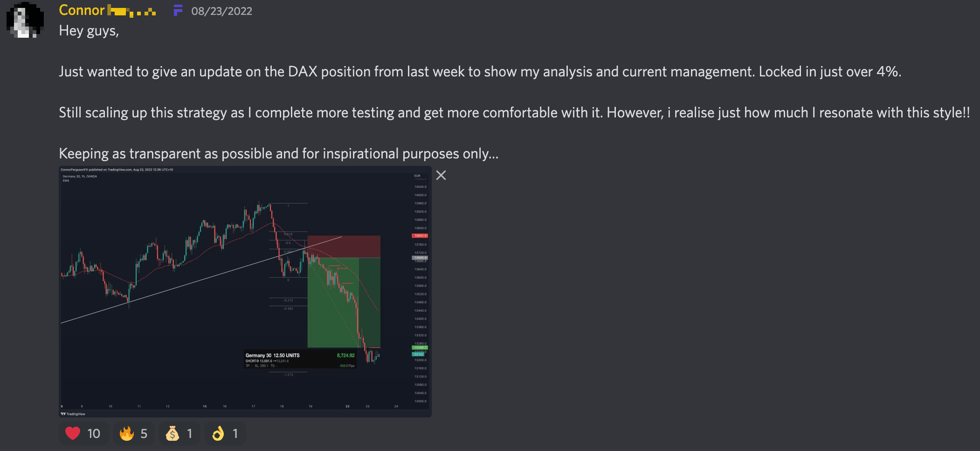Remove the embedded image with the X
This screenshot has height=451, width=980.
(441, 175)
